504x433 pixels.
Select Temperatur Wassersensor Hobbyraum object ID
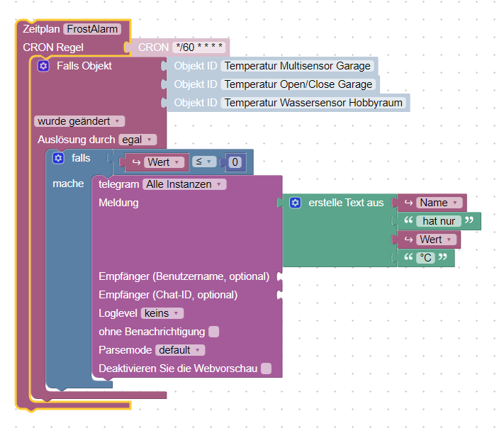313,103
